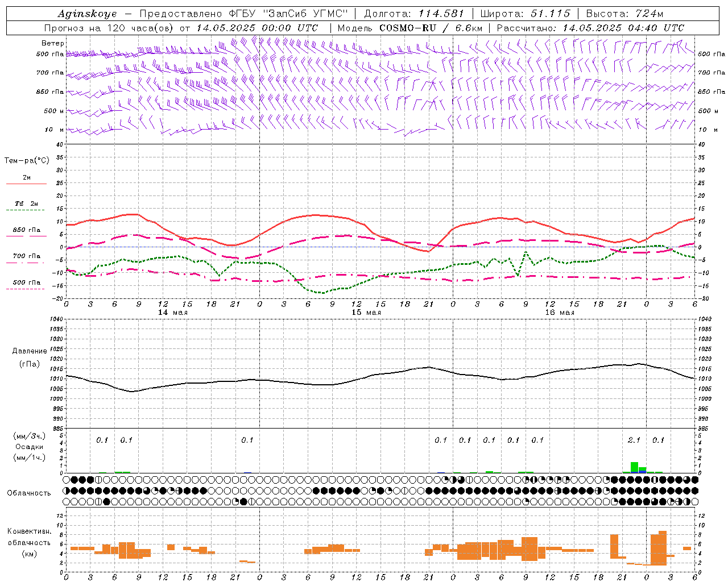
Task: Select the "Td 2м" dew point legend entry
Action: [x=26, y=203]
